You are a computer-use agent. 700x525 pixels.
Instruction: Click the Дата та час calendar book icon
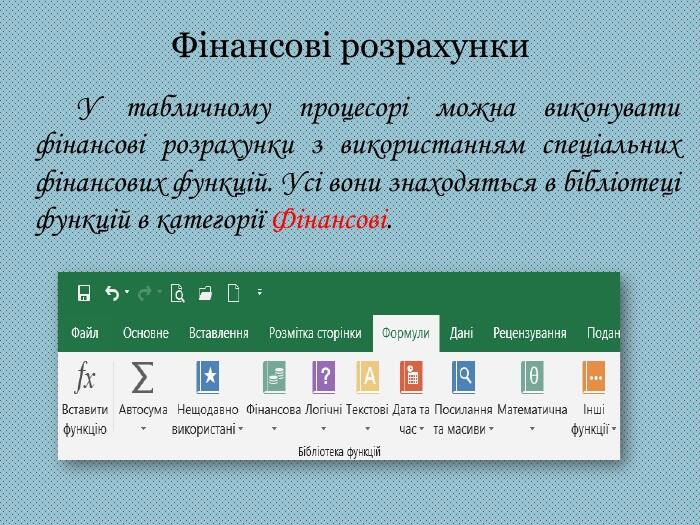411,378
